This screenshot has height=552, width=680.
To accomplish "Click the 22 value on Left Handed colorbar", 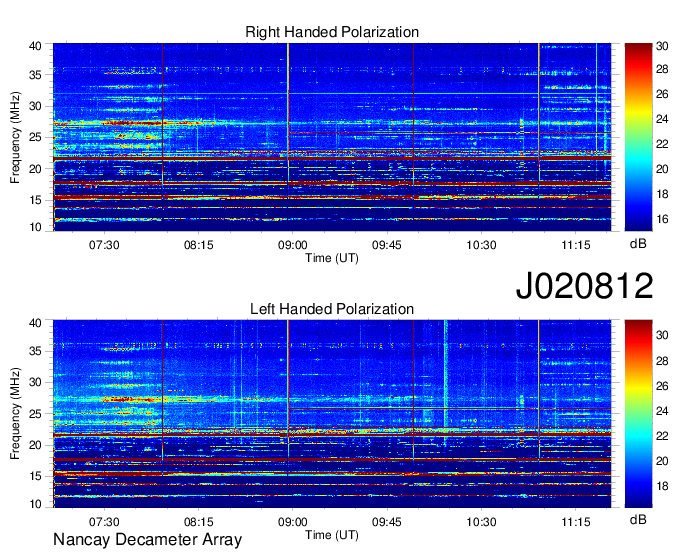I will (662, 436).
